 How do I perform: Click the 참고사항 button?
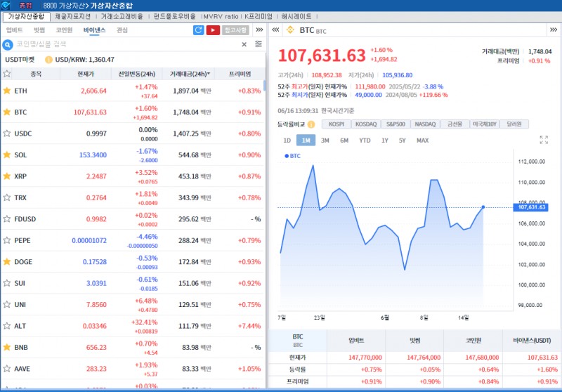pyautogui.click(x=235, y=30)
